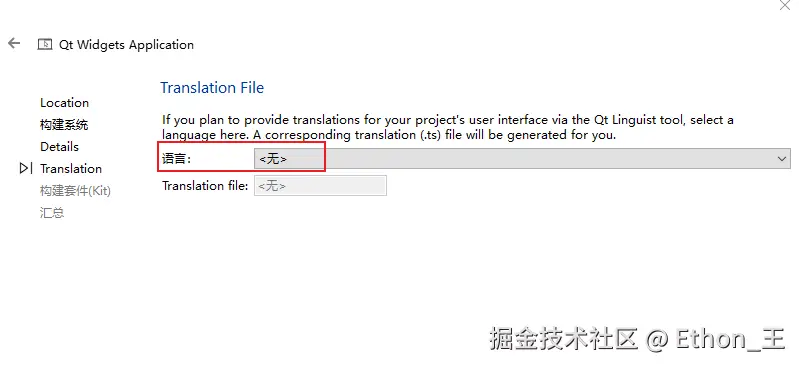The width and height of the screenshot is (799, 366).
Task: Focus the Translation file text field
Action: [320, 186]
